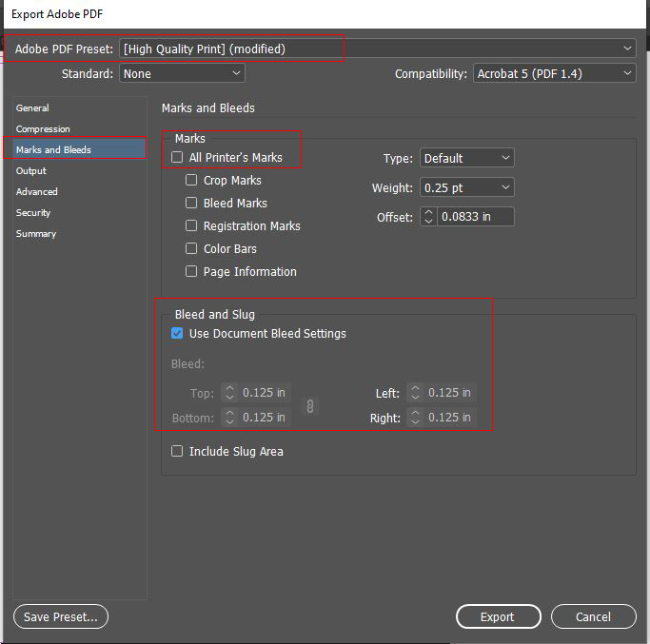Enable Include Slug Area checkbox
650x644 pixels.
[x=177, y=451]
